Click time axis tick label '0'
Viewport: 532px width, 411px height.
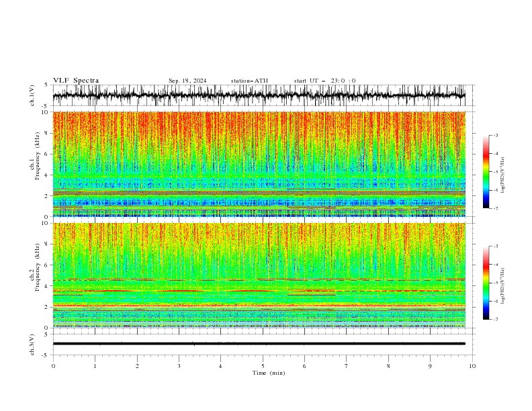[x=53, y=366]
